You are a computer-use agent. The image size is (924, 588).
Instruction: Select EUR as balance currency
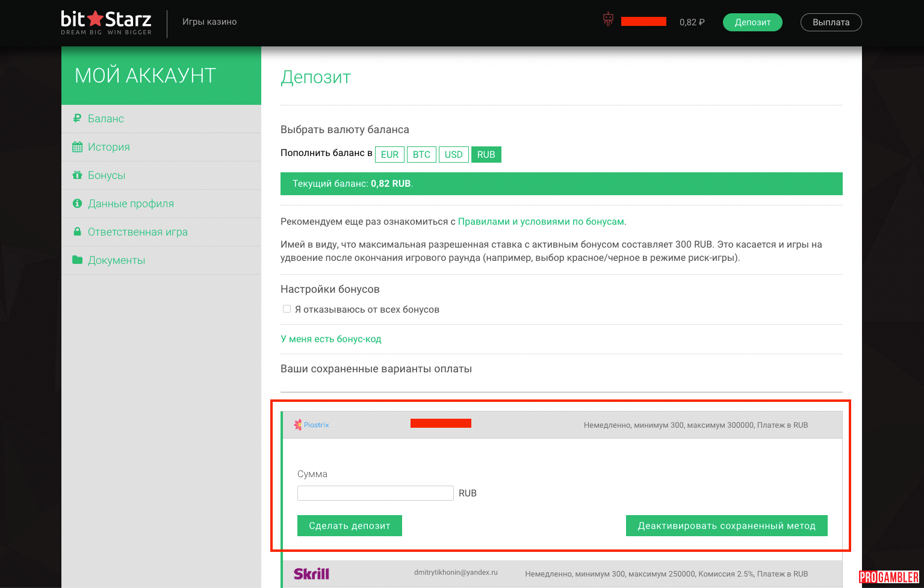pyautogui.click(x=389, y=155)
